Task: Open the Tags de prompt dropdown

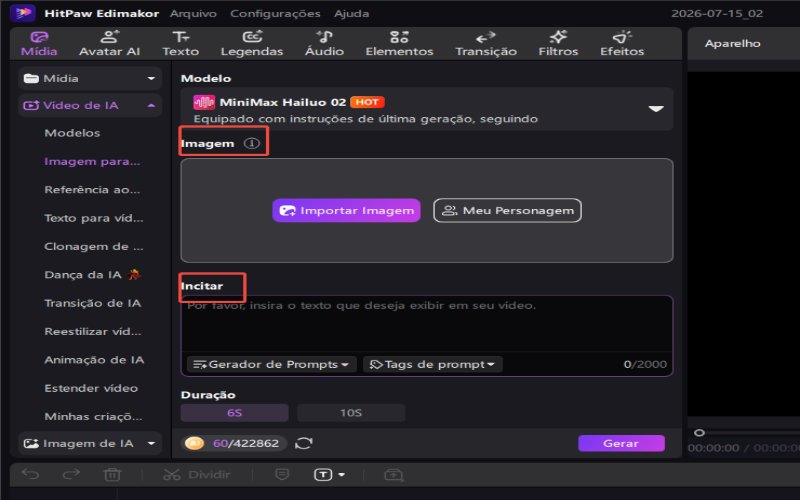Action: (x=433, y=364)
